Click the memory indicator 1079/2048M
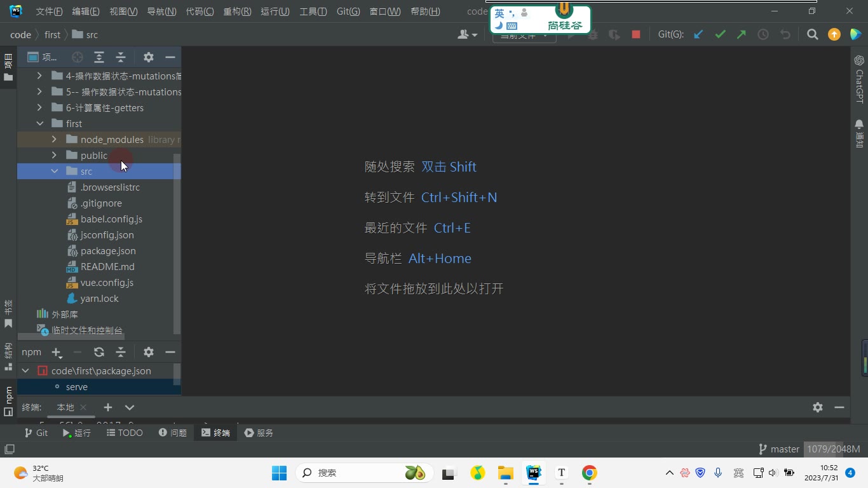The height and width of the screenshot is (488, 868). click(833, 449)
